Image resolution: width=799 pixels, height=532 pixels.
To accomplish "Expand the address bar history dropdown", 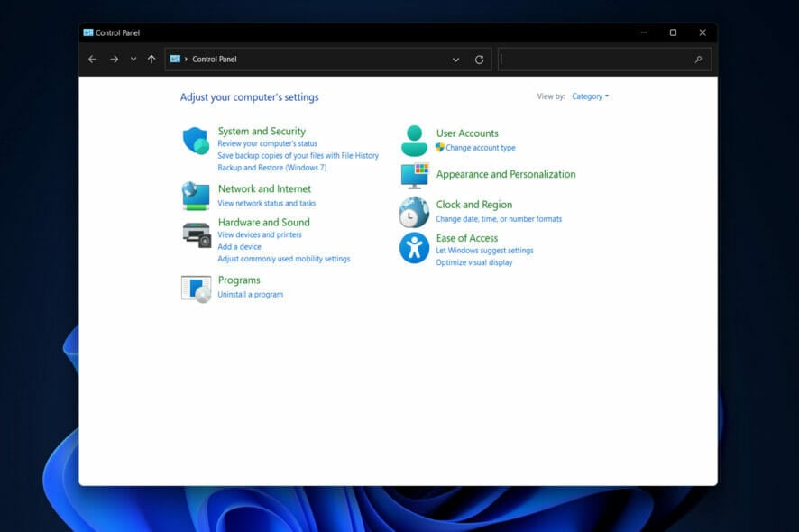I will (x=455, y=60).
